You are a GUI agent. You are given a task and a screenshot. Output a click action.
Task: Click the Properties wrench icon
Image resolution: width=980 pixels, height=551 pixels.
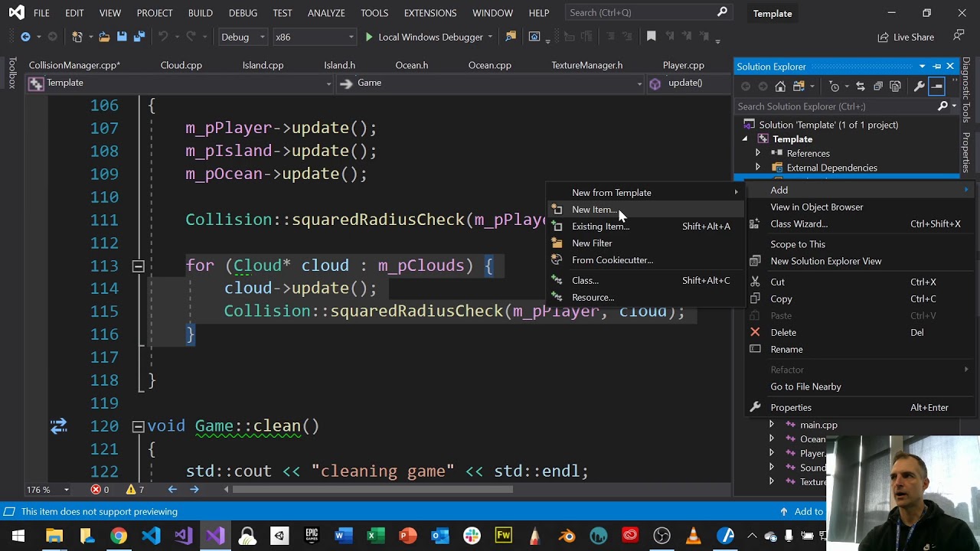(x=919, y=86)
